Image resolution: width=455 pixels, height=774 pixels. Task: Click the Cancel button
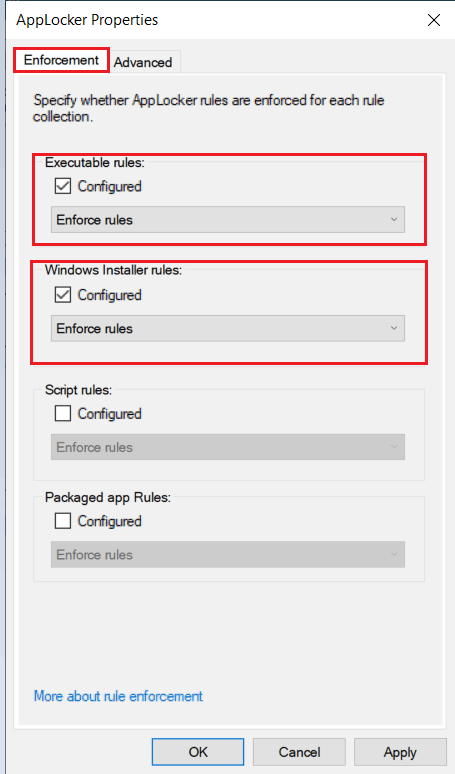coord(299,752)
